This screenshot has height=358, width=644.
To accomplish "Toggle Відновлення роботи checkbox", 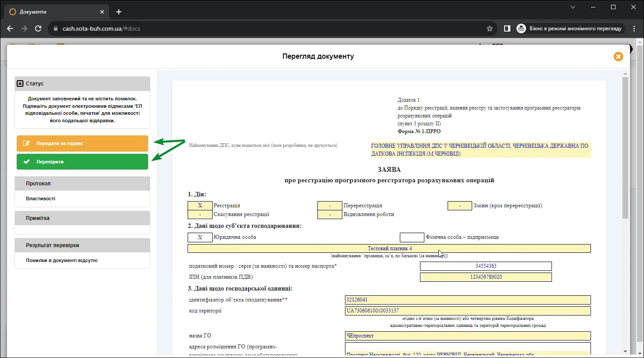I will 330,215.
